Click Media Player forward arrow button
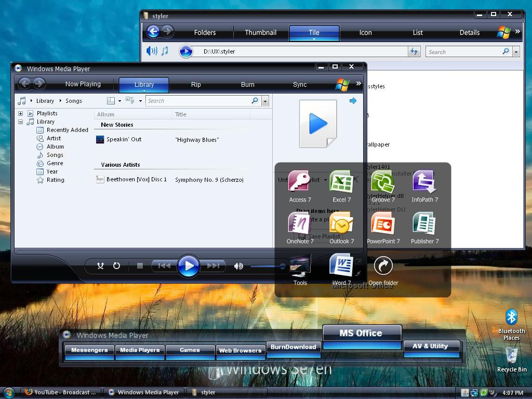Image resolution: width=532 pixels, height=399 pixels. pos(39,84)
